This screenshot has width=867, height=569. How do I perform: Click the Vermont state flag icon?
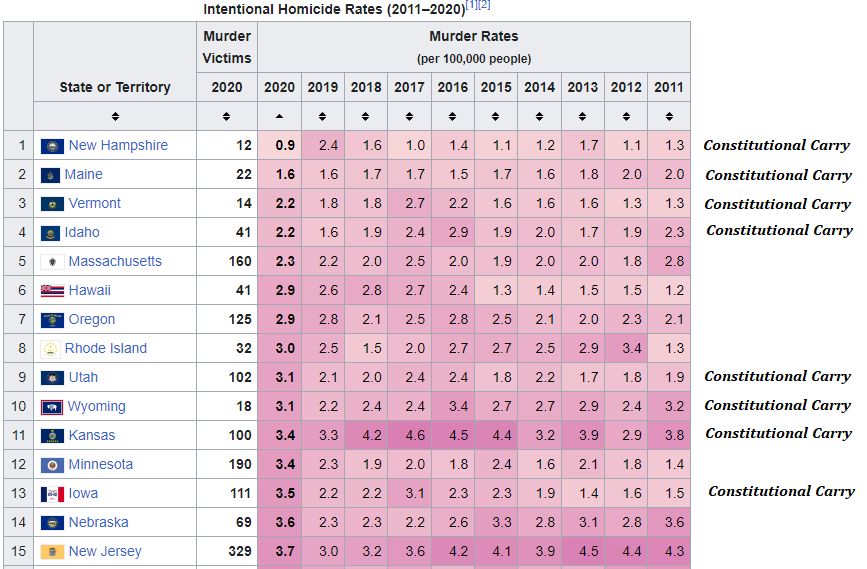pos(52,204)
